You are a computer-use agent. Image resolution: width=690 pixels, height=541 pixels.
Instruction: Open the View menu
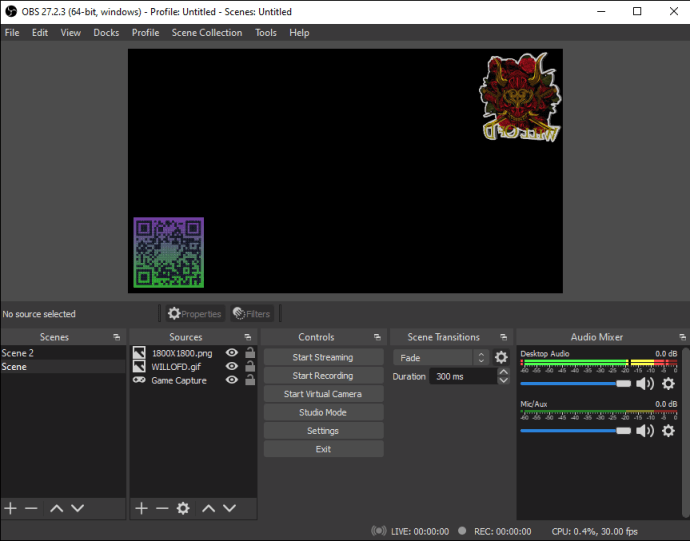click(70, 33)
